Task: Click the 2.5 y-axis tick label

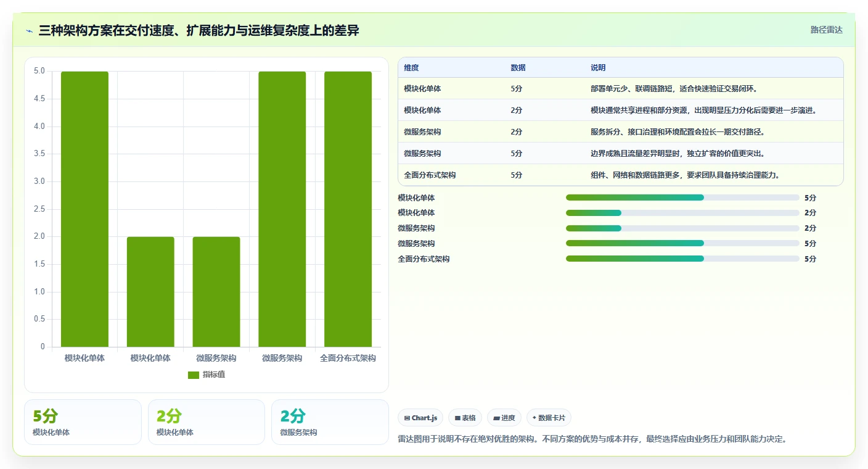Action: click(x=39, y=209)
